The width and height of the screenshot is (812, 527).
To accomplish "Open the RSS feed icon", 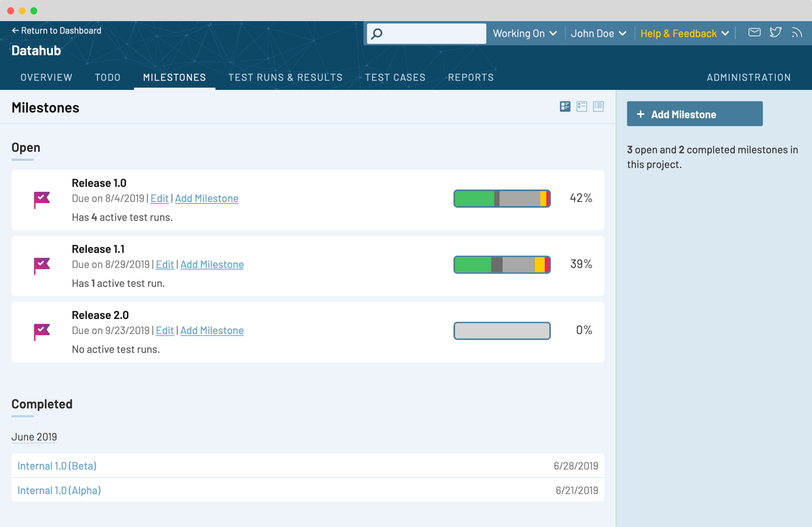I will click(x=797, y=33).
